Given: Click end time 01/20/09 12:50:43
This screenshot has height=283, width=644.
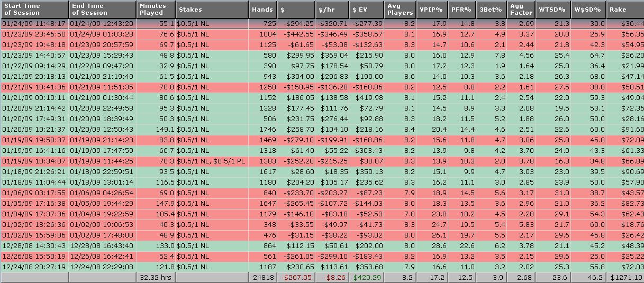Looking at the screenshot, I should [102, 130].
